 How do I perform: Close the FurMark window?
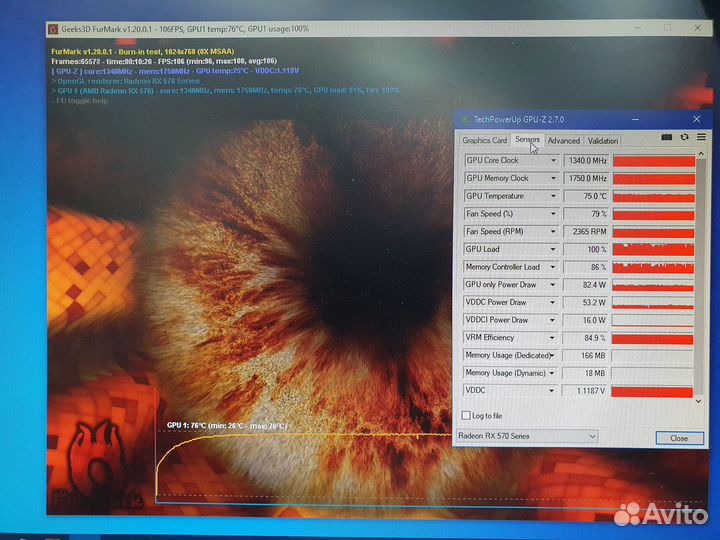coord(698,28)
